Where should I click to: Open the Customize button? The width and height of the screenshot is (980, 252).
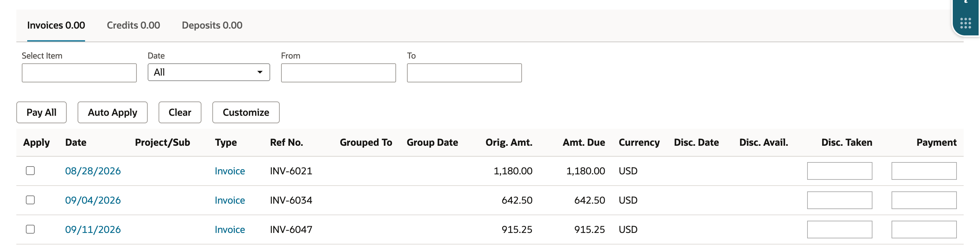[x=246, y=112]
